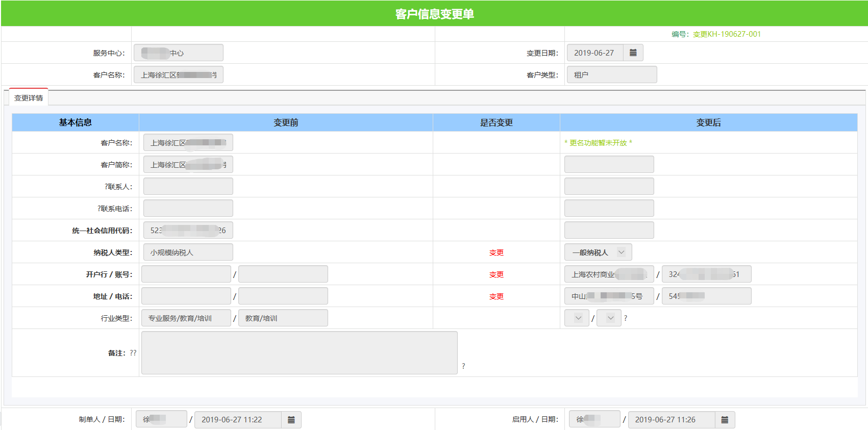This screenshot has width=868, height=430.
Task: Click the form number 变更KH-190627-001
Action: (727, 34)
